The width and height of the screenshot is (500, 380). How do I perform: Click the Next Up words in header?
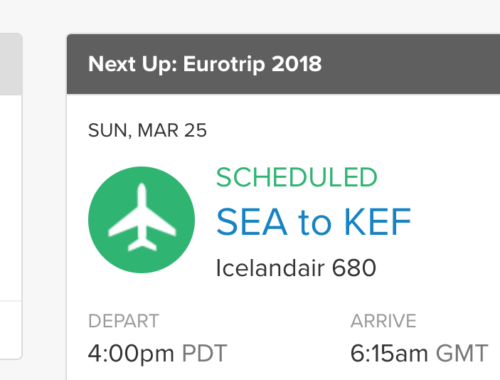pos(133,64)
